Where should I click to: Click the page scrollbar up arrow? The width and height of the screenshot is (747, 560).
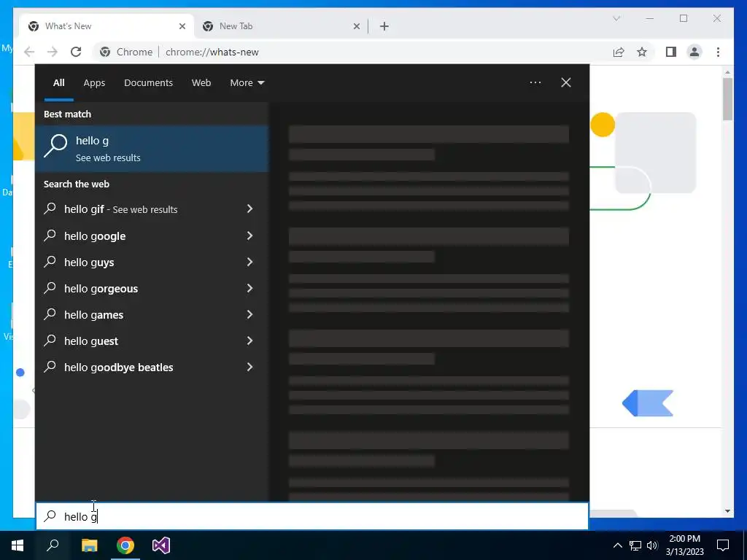point(727,72)
